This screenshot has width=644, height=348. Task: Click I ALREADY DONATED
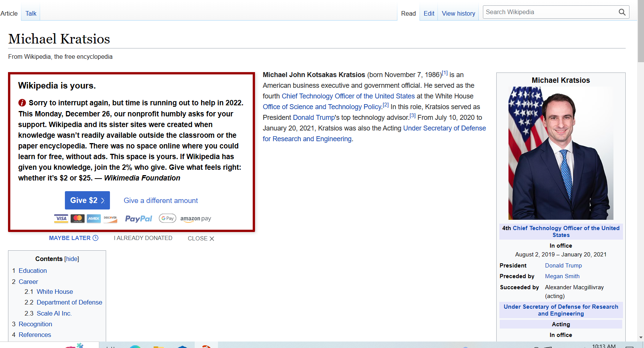tap(143, 238)
